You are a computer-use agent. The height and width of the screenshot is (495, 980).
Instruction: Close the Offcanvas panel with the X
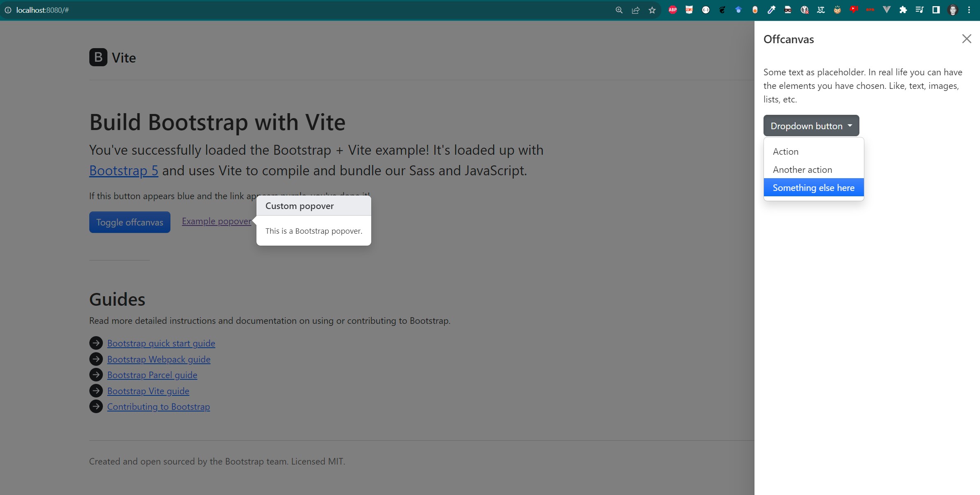tap(966, 39)
